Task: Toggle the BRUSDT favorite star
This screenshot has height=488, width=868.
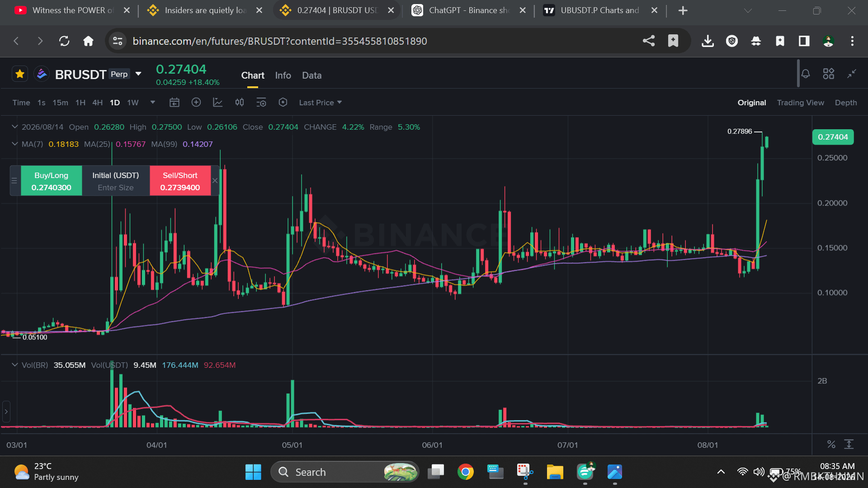Action: pyautogui.click(x=20, y=74)
